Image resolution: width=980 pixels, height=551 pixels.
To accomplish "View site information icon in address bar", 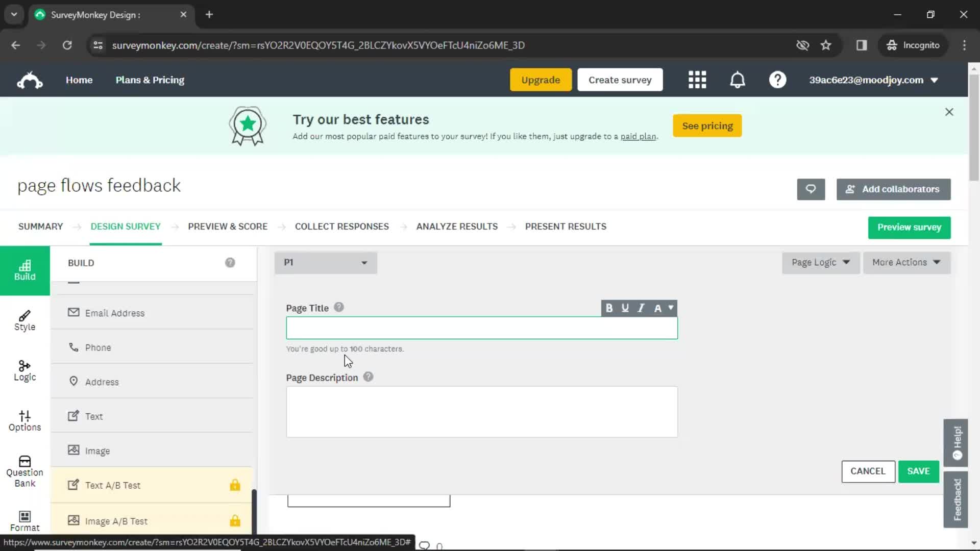I will [x=98, y=45].
